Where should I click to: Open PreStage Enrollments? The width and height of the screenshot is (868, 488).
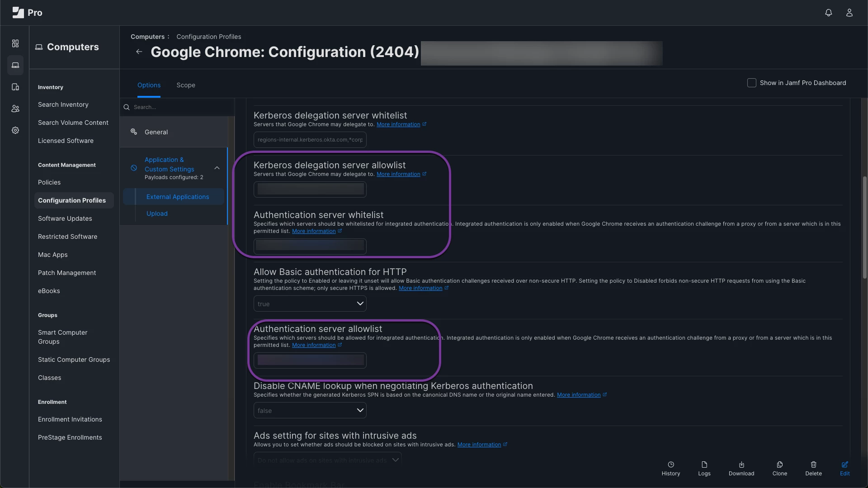coord(70,437)
